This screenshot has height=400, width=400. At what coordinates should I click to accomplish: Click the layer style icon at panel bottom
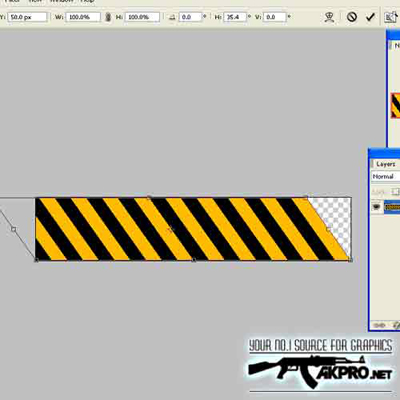tap(396, 325)
